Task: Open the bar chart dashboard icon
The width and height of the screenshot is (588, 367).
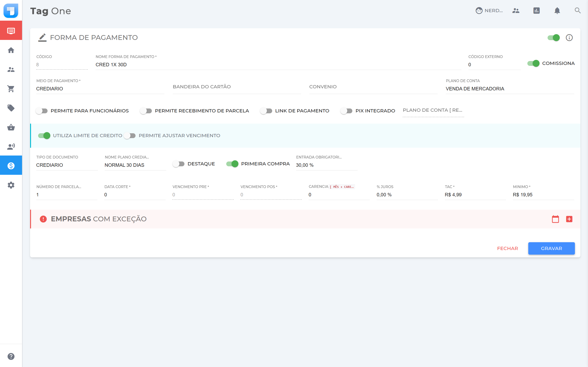Action: [x=536, y=11]
